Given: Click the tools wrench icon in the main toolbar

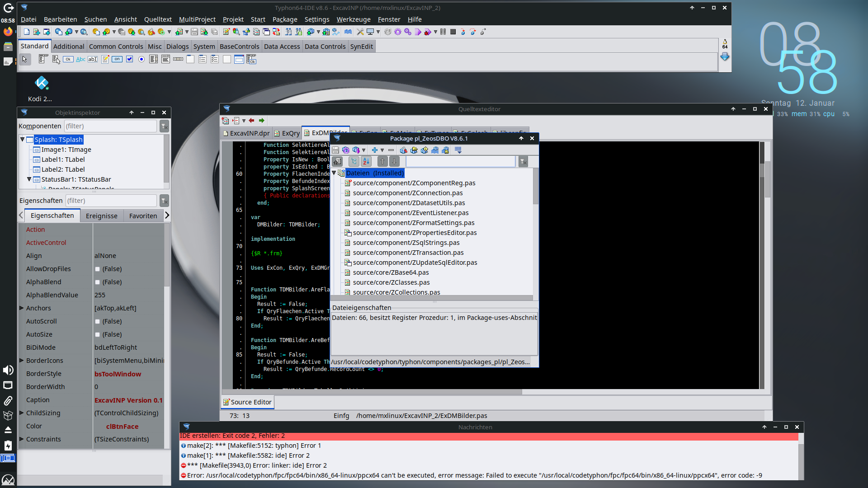Looking at the screenshot, I should 360,32.
